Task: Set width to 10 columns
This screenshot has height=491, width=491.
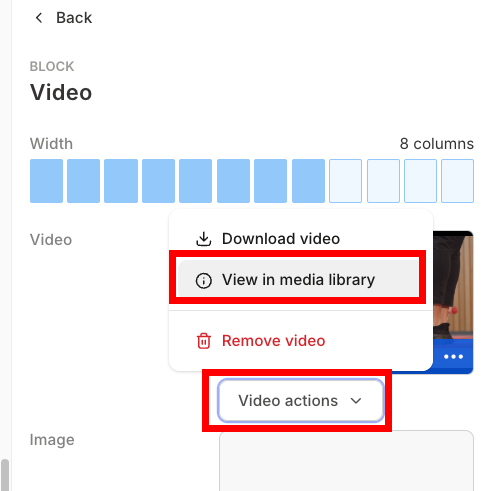Action: pos(383,181)
